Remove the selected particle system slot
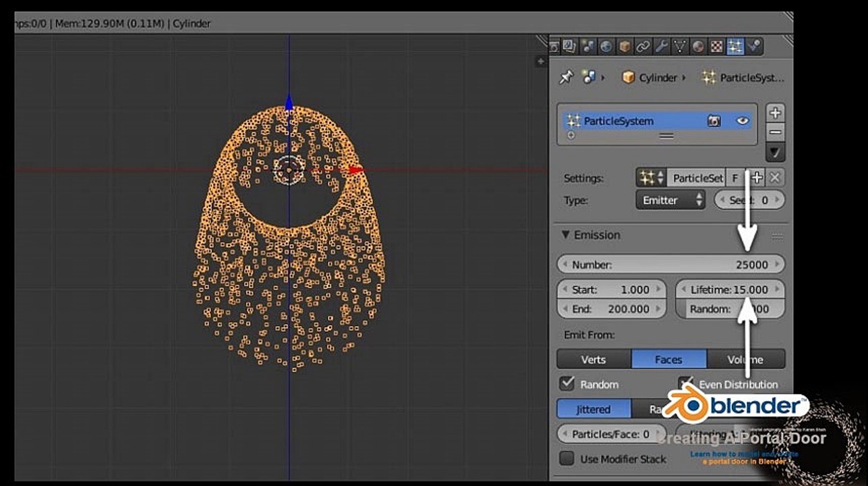This screenshot has height=486, width=868. click(776, 132)
